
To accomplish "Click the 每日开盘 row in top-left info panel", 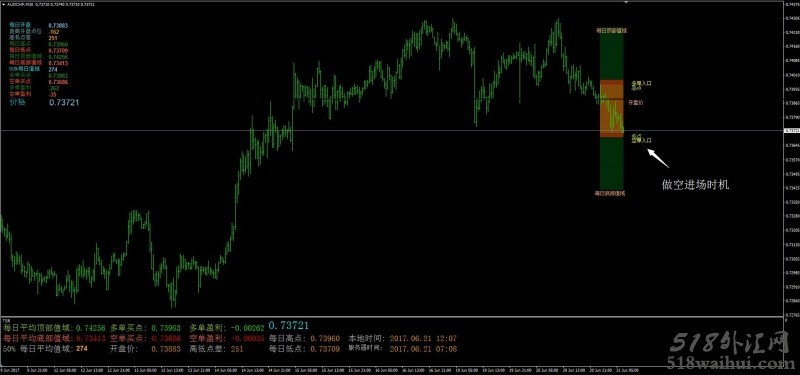I will coord(39,24).
